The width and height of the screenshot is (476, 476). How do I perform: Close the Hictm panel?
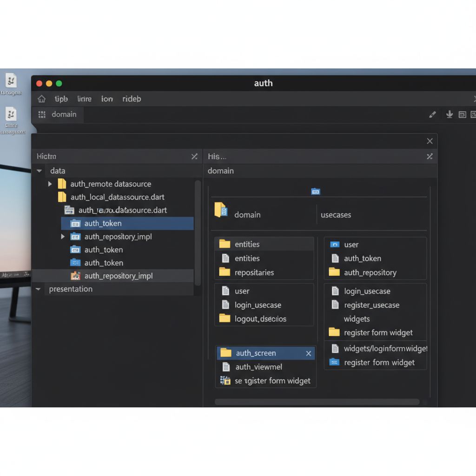[x=194, y=156]
